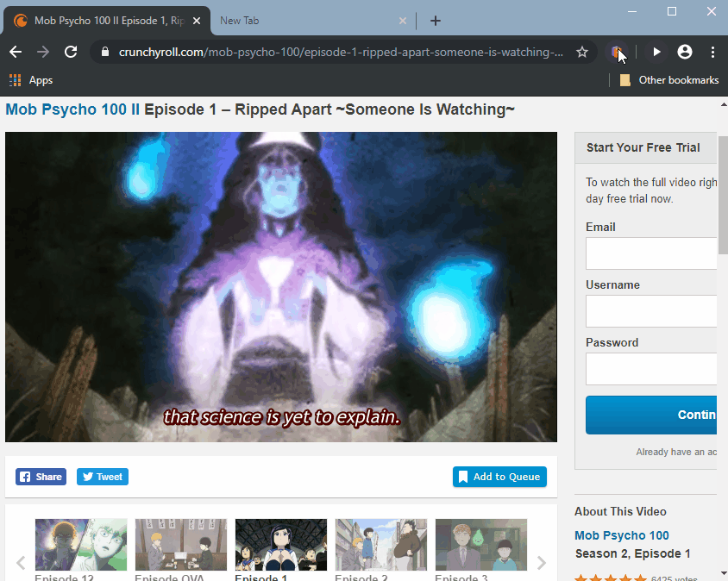728x581 pixels.
Task: Maximize the Chrome window
Action: 671,11
